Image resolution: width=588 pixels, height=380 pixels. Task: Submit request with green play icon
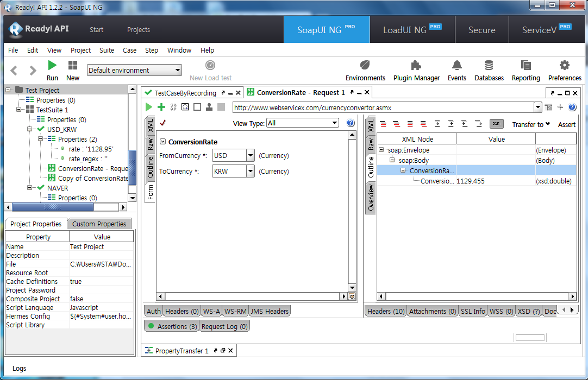149,107
